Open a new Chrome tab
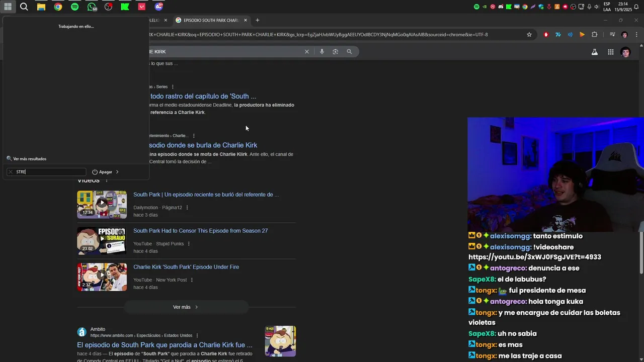The height and width of the screenshot is (362, 644). click(x=257, y=20)
